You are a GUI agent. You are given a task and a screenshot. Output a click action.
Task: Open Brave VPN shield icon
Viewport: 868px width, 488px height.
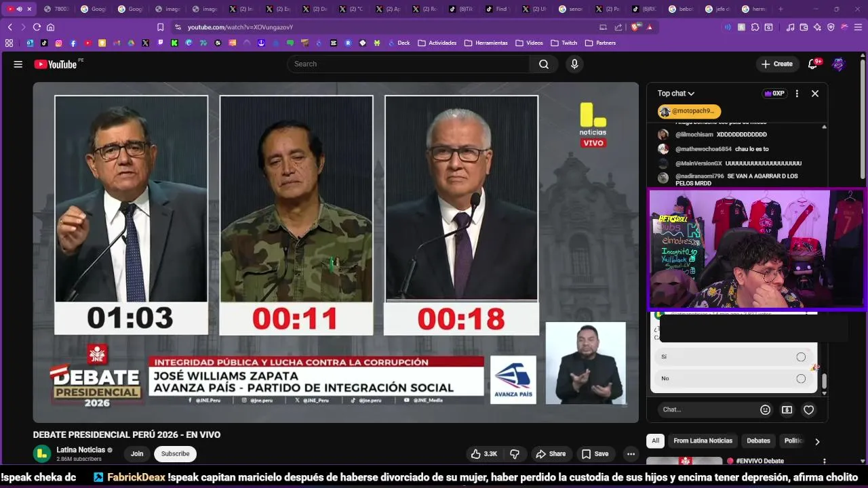pyautogui.click(x=831, y=27)
